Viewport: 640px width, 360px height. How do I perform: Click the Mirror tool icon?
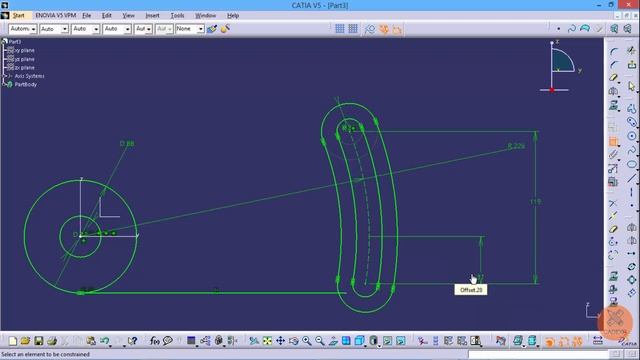[x=613, y=91]
